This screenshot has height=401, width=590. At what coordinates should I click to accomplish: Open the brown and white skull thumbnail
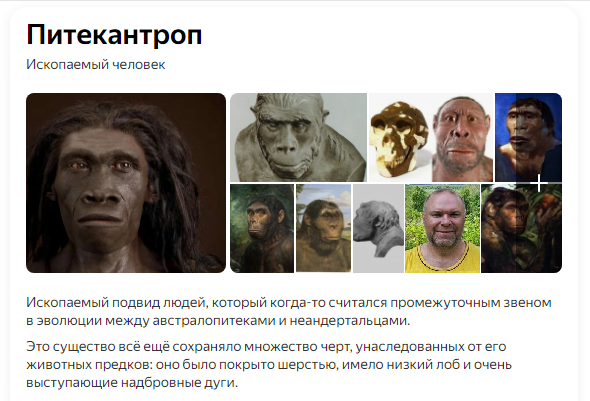pos(399,137)
